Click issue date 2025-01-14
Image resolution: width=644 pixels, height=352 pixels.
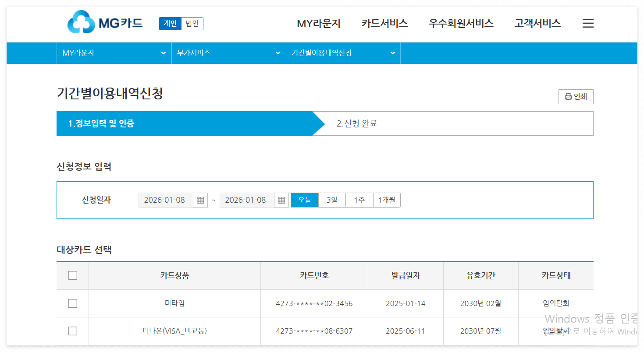pos(406,303)
